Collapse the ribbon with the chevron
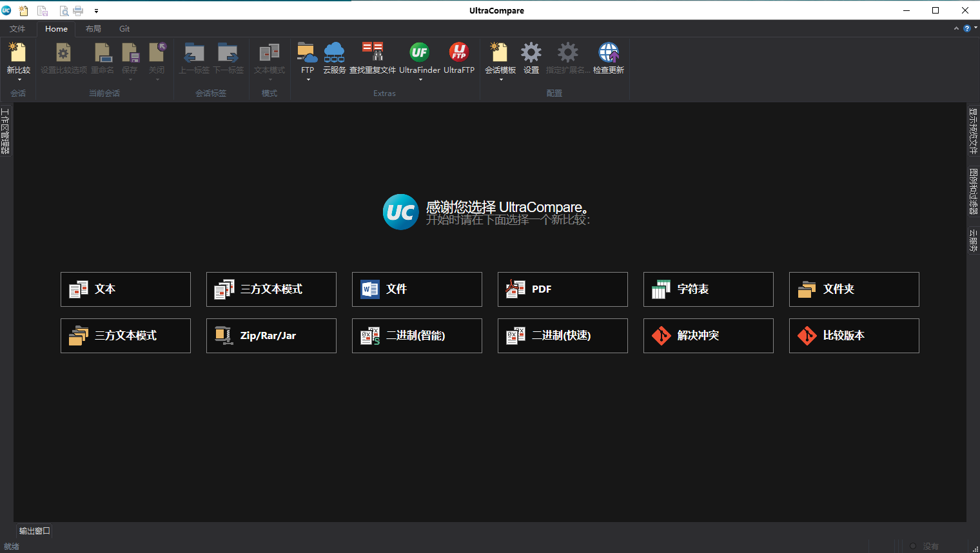Screen dimensions: 980x553 coord(956,28)
